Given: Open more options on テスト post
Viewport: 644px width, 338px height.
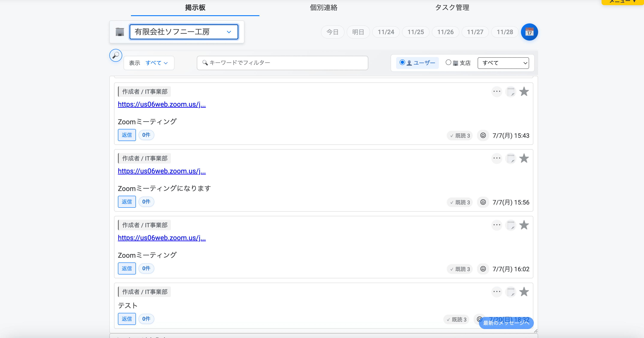Looking at the screenshot, I should [497, 292].
